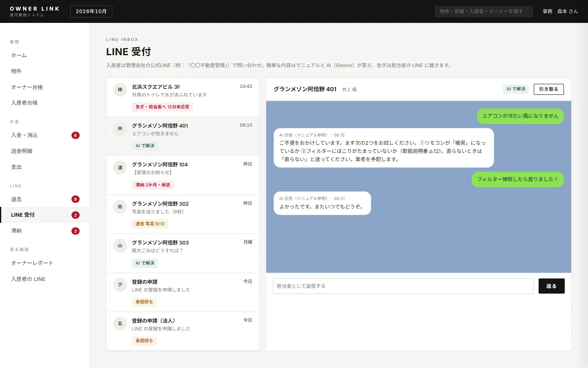Click the 送る send button
Viewport: 588px width, 368px height.
551,286
